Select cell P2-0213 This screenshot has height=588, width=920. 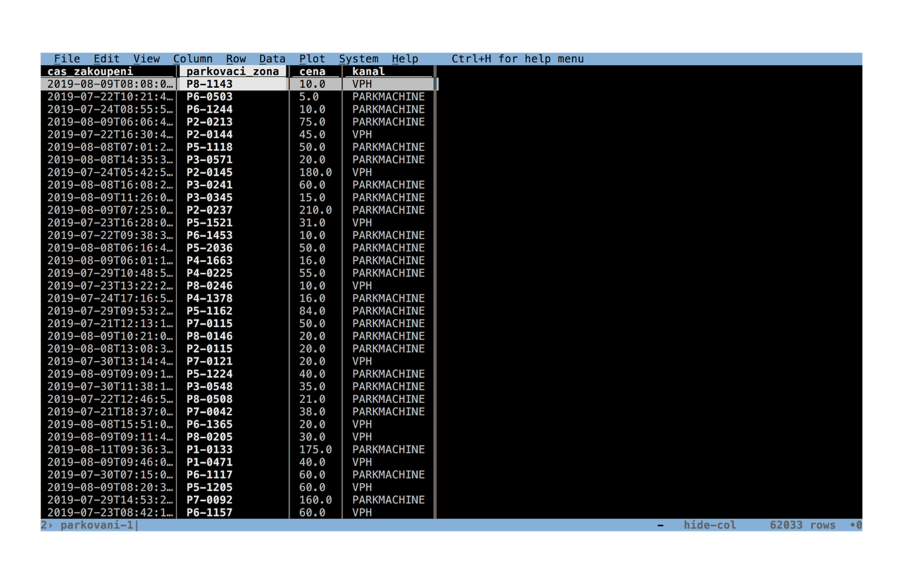[x=210, y=122]
